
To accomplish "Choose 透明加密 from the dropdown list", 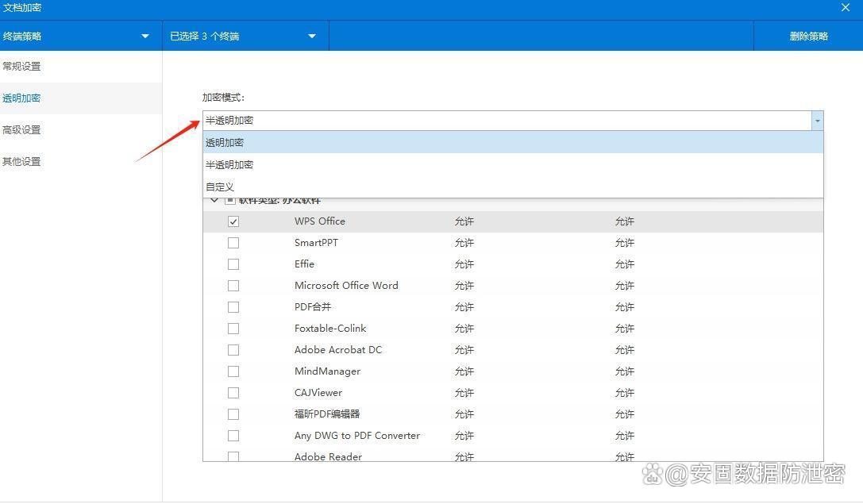I will click(225, 143).
